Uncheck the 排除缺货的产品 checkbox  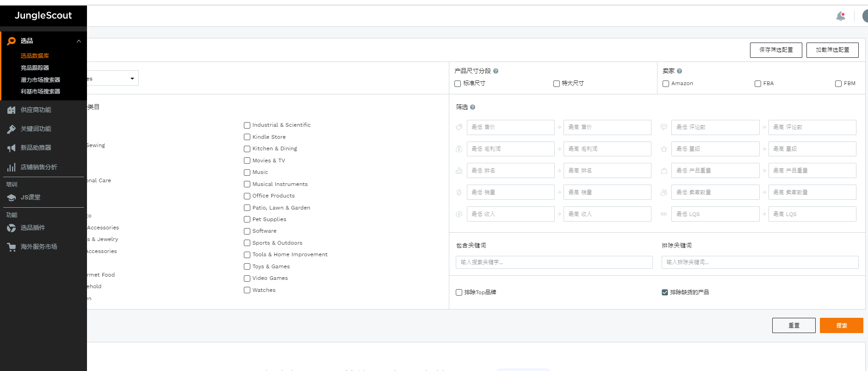pyautogui.click(x=665, y=292)
